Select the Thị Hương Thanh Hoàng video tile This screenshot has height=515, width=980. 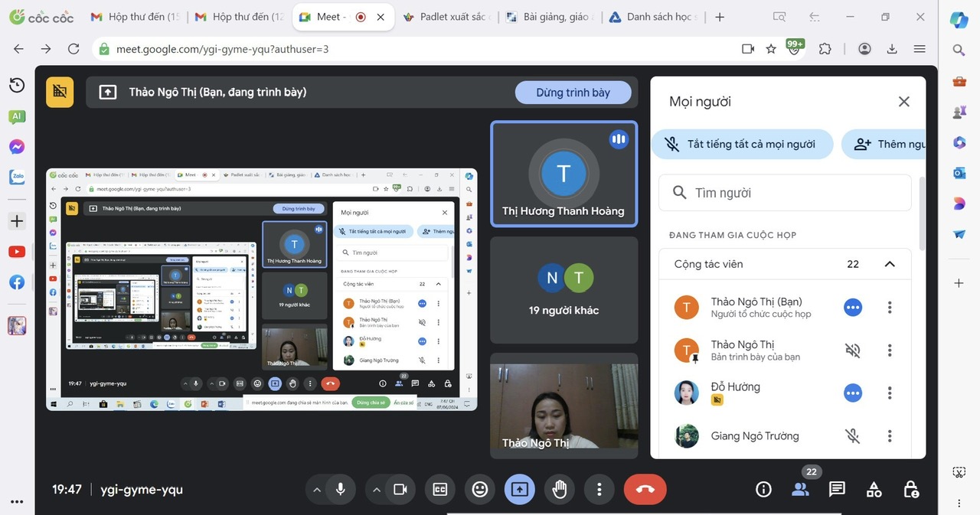tap(563, 174)
